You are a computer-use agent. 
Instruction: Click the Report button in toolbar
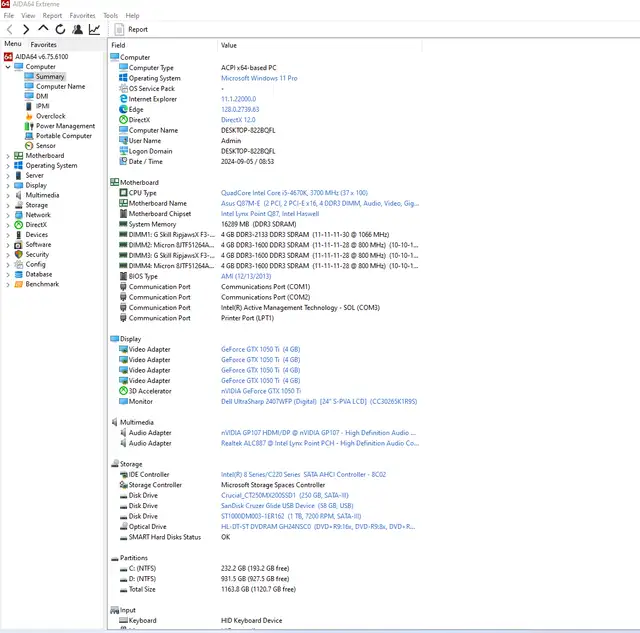click(131, 29)
